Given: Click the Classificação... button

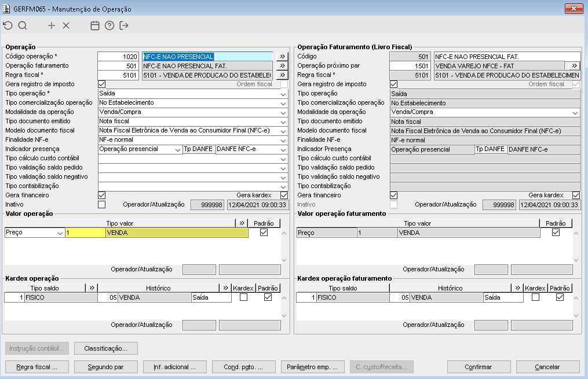Looking at the screenshot, I should (x=106, y=348).
